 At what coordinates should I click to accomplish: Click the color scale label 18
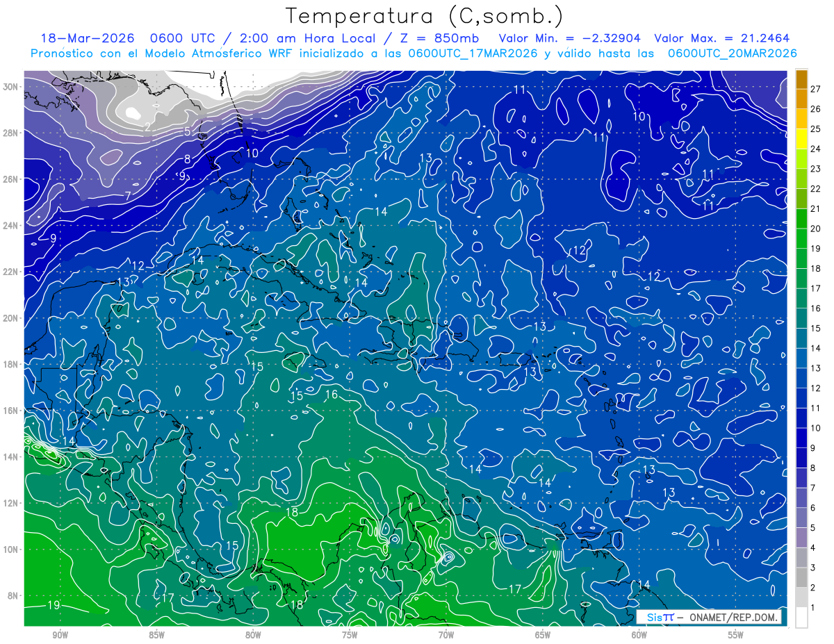tap(816, 268)
